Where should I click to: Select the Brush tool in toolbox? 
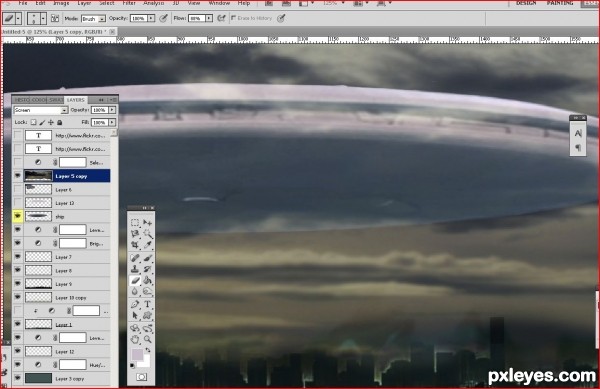point(147,258)
